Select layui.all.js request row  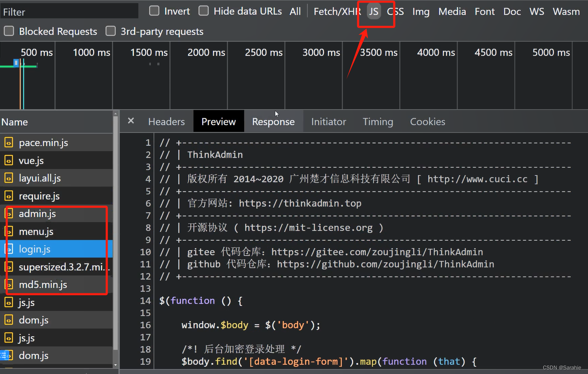[x=56, y=178]
